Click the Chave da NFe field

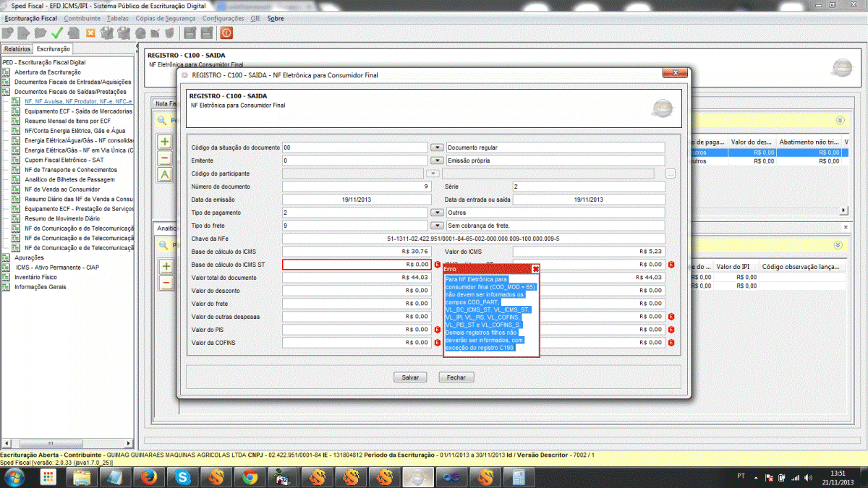point(473,239)
